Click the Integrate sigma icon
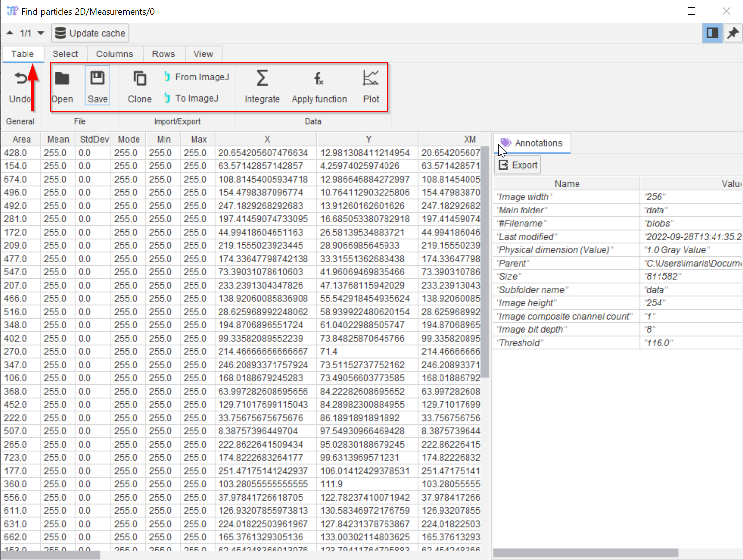 [262, 79]
